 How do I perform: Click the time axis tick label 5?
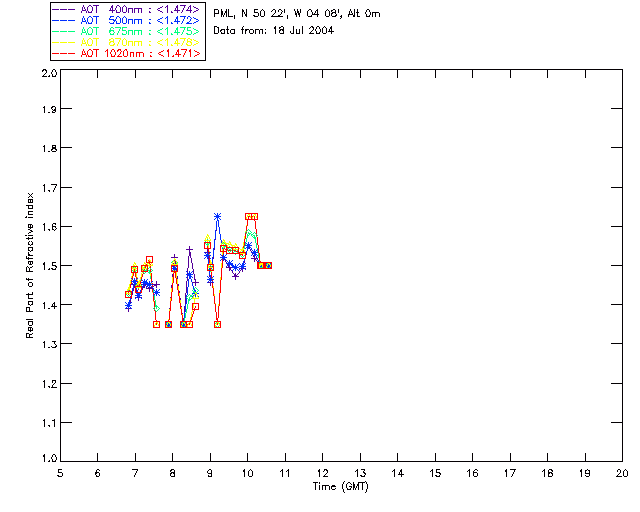(x=60, y=473)
